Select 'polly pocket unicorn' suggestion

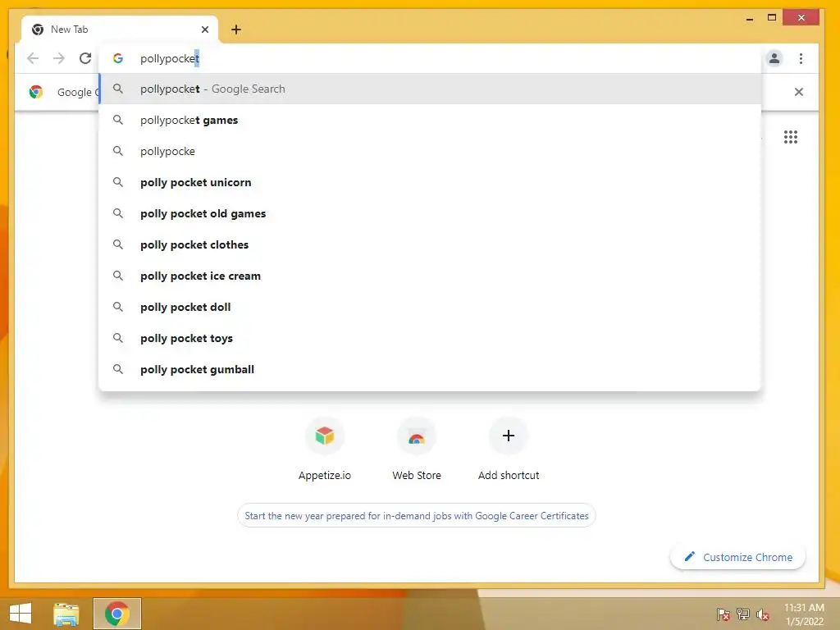pyautogui.click(x=430, y=182)
